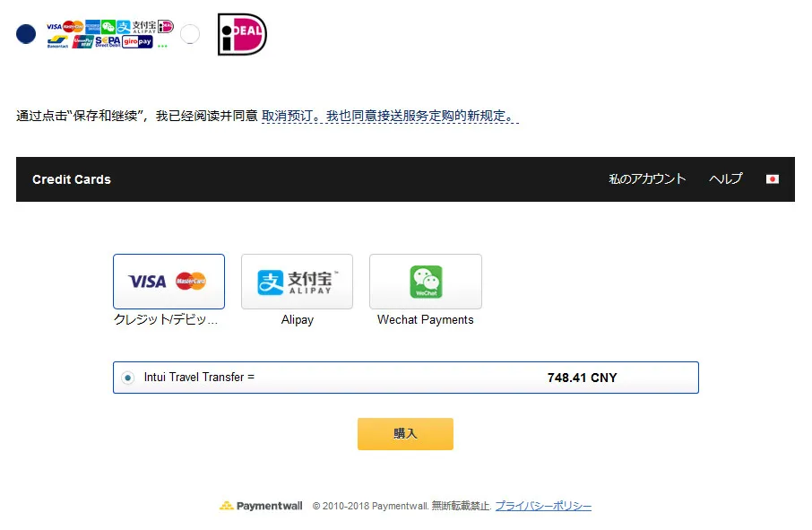Select the Alipay payment method tile
Screen dimensions: 812x530
tap(297, 281)
